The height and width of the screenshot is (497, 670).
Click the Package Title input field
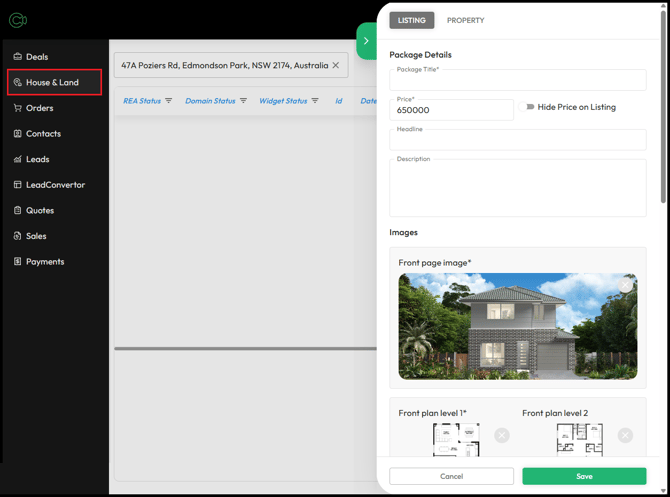click(x=517, y=80)
